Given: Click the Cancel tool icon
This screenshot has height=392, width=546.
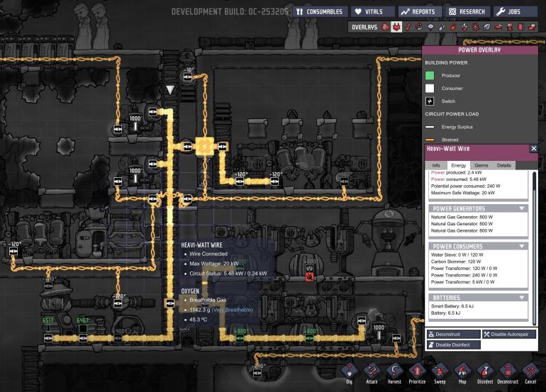Looking at the screenshot, I should pyautogui.click(x=530, y=371).
